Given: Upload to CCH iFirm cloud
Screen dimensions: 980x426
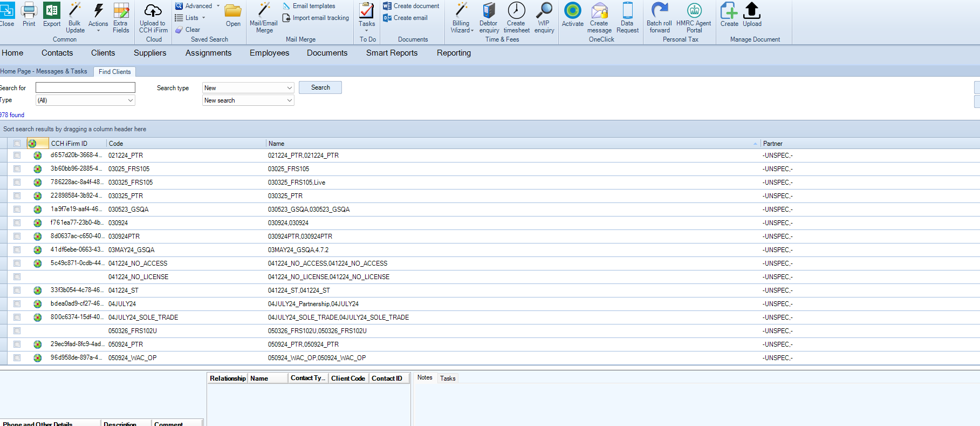Looking at the screenshot, I should click(x=153, y=17).
